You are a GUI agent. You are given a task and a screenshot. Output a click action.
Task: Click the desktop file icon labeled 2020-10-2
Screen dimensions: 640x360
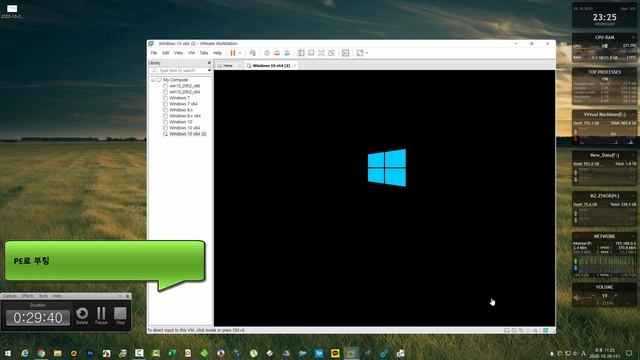click(12, 11)
